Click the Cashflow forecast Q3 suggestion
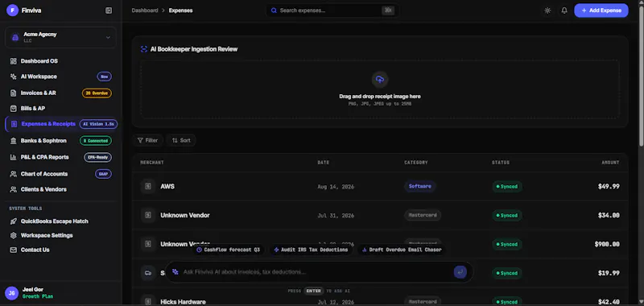Screen dimensions: 644x306 (229, 250)
